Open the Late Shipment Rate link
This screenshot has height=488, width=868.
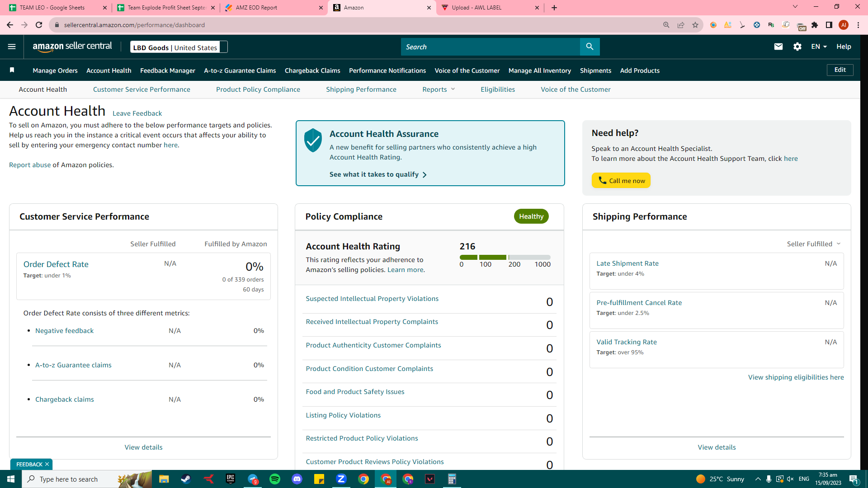tap(627, 263)
